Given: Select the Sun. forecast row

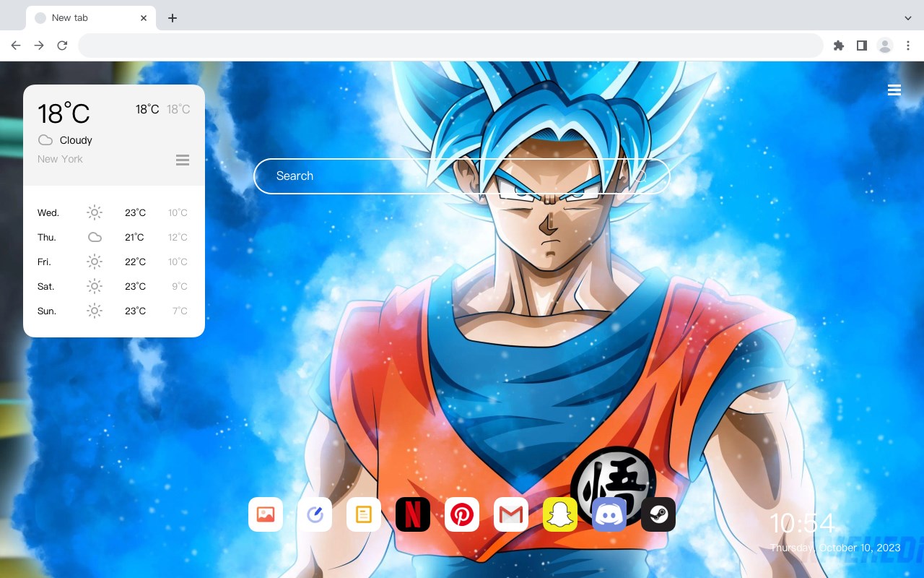Looking at the screenshot, I should pyautogui.click(x=114, y=311).
